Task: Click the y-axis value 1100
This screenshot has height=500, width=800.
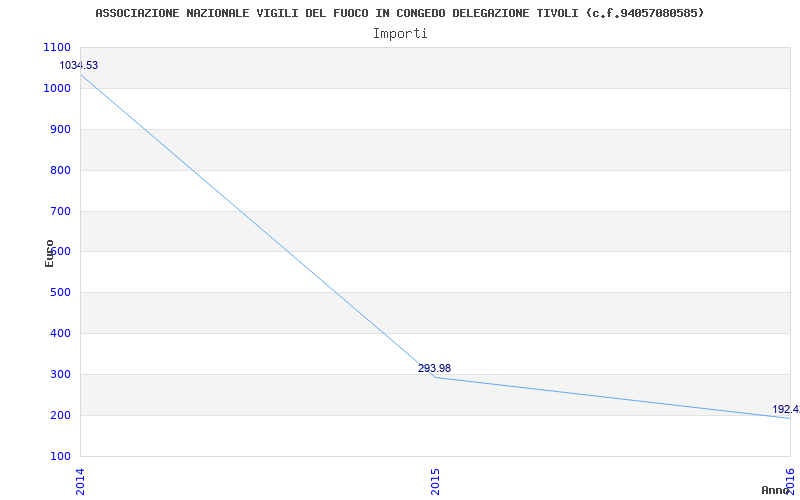Action: pos(57,47)
